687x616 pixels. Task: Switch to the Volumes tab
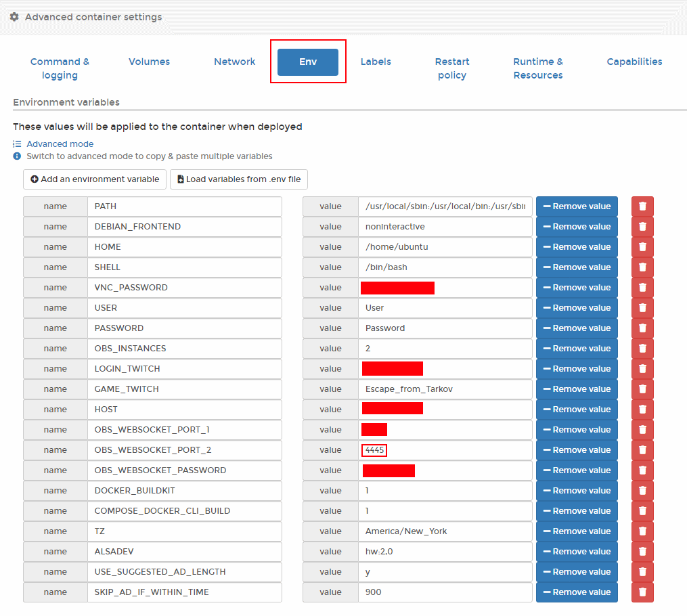click(x=149, y=62)
